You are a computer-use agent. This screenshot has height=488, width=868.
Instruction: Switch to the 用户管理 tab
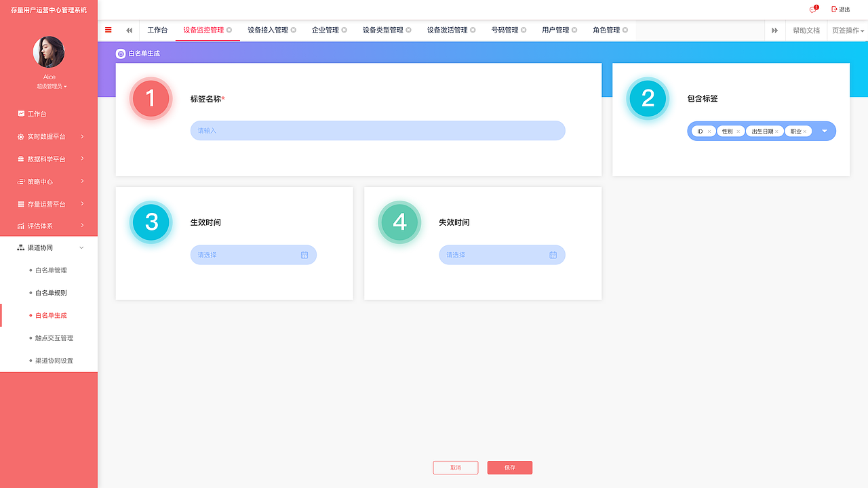[556, 30]
